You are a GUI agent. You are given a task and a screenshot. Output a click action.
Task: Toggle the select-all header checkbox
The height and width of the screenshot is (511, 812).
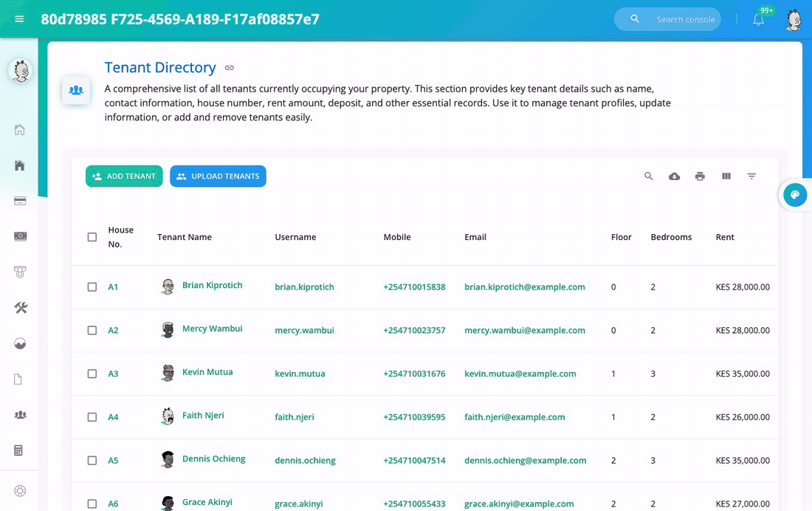[92, 237]
